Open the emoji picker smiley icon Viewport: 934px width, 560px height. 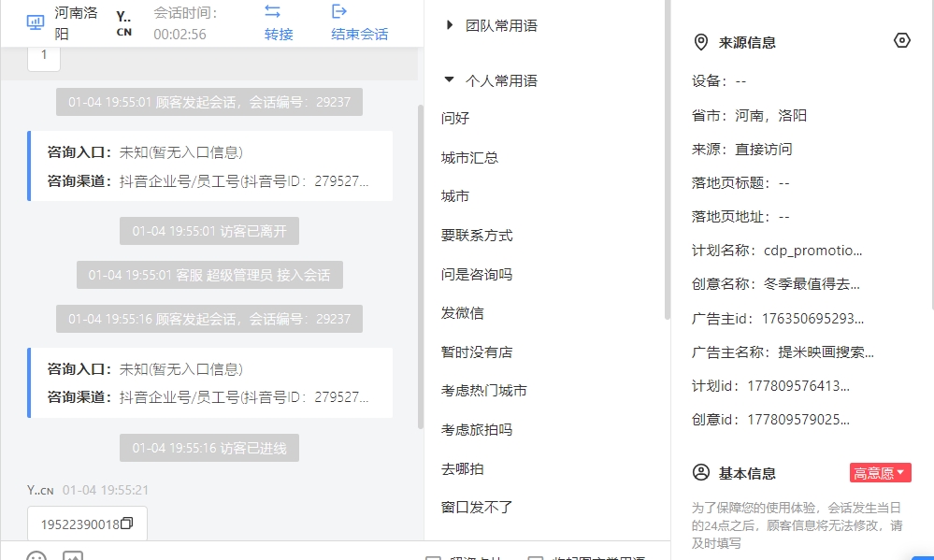pyautogui.click(x=36, y=556)
